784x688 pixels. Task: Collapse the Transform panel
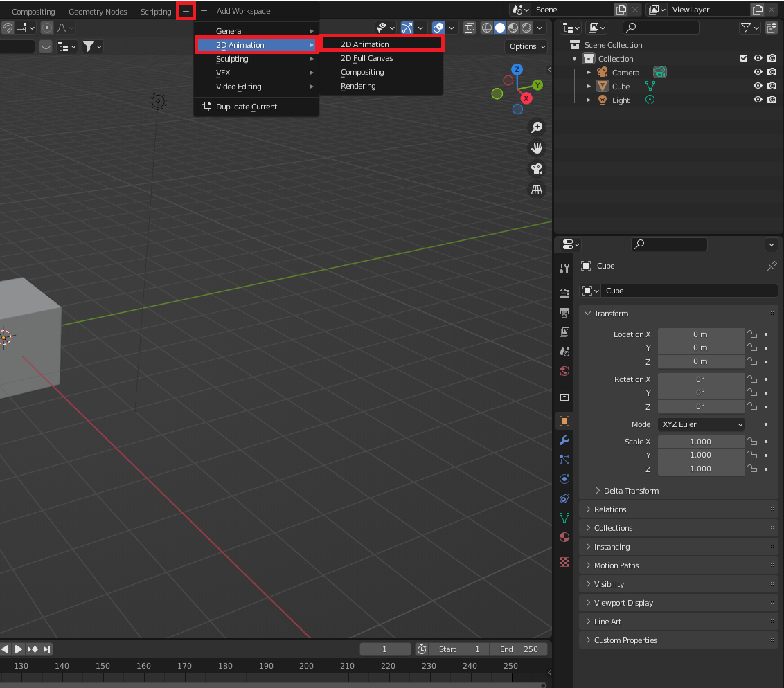tap(587, 314)
